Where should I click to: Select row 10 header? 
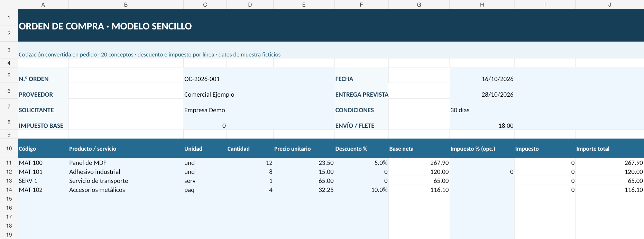point(9,148)
